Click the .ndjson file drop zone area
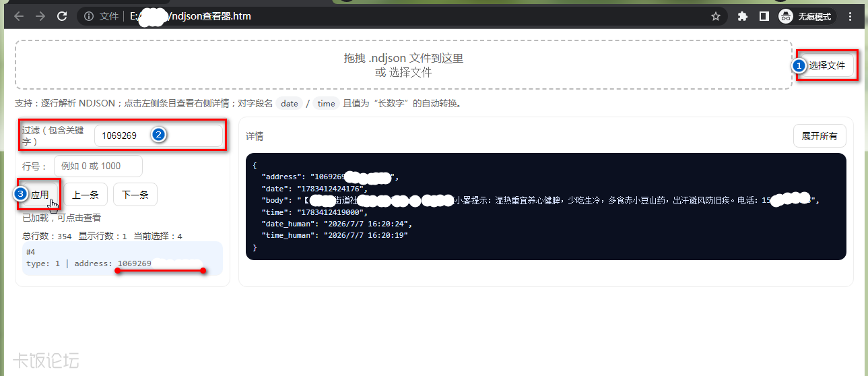The width and height of the screenshot is (868, 376). click(x=403, y=65)
